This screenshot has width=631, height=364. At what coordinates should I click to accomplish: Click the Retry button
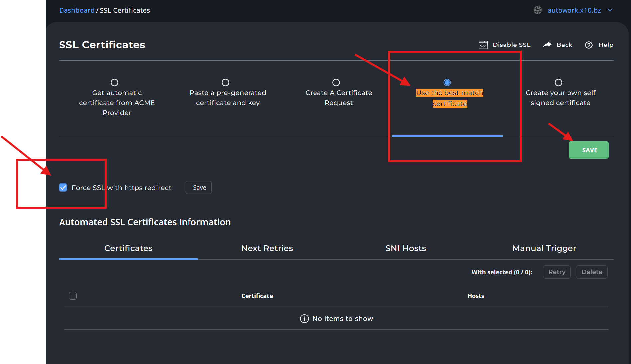pyautogui.click(x=557, y=272)
